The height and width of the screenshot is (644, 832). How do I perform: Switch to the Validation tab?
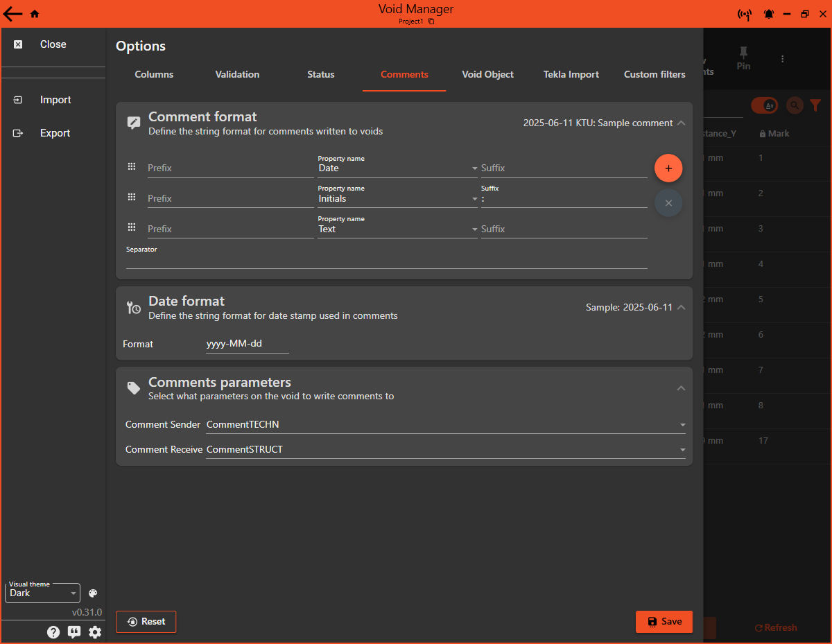tap(237, 74)
